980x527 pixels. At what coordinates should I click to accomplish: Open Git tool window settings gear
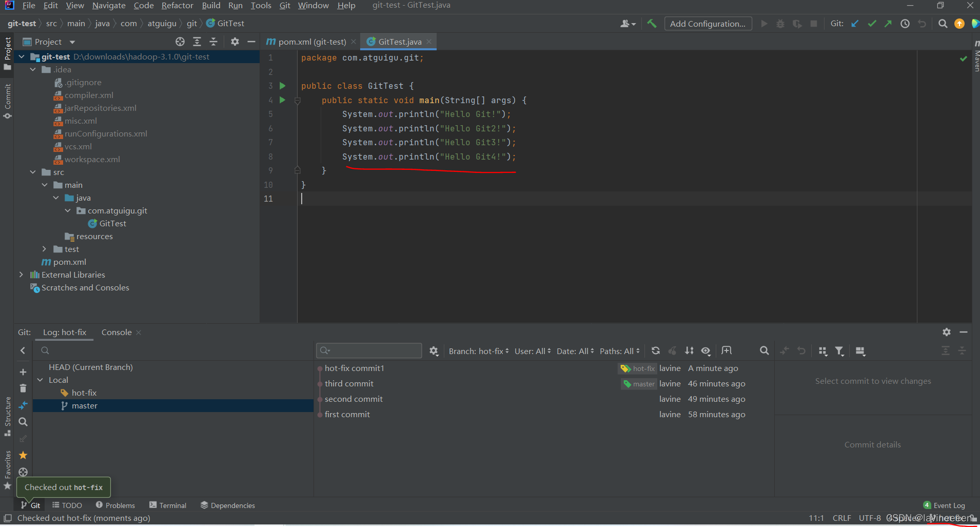click(947, 332)
